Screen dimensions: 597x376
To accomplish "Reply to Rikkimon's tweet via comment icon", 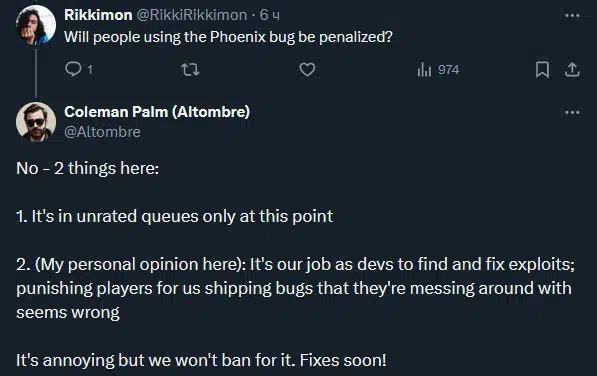I will tap(73, 70).
